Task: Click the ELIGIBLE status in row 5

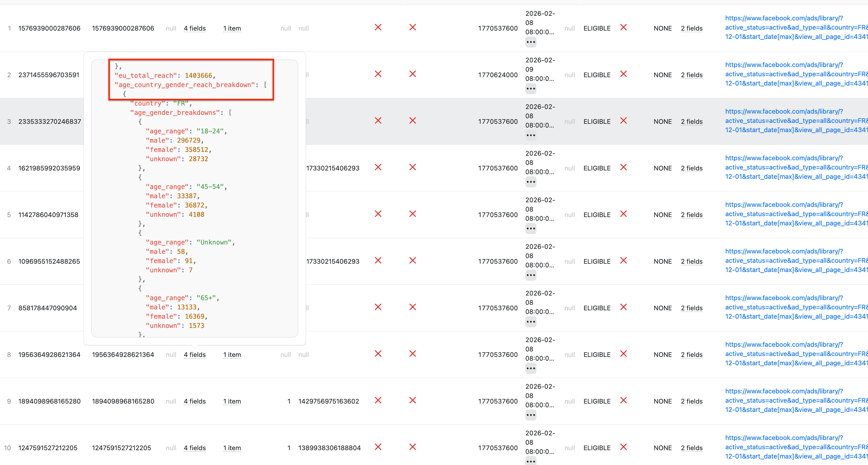Action: pyautogui.click(x=597, y=215)
